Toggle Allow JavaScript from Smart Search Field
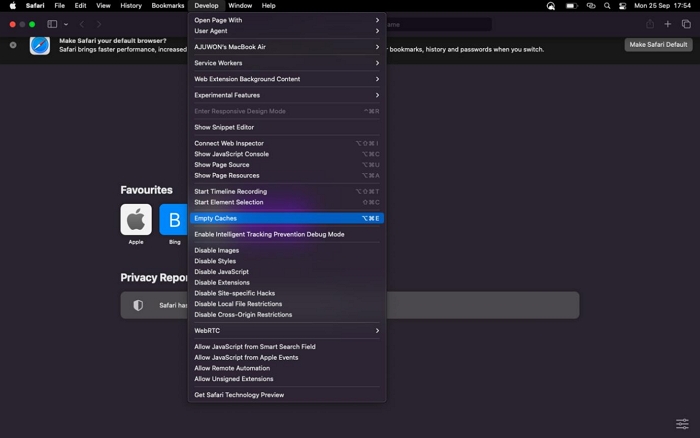The width and height of the screenshot is (700, 438). [x=287, y=347]
